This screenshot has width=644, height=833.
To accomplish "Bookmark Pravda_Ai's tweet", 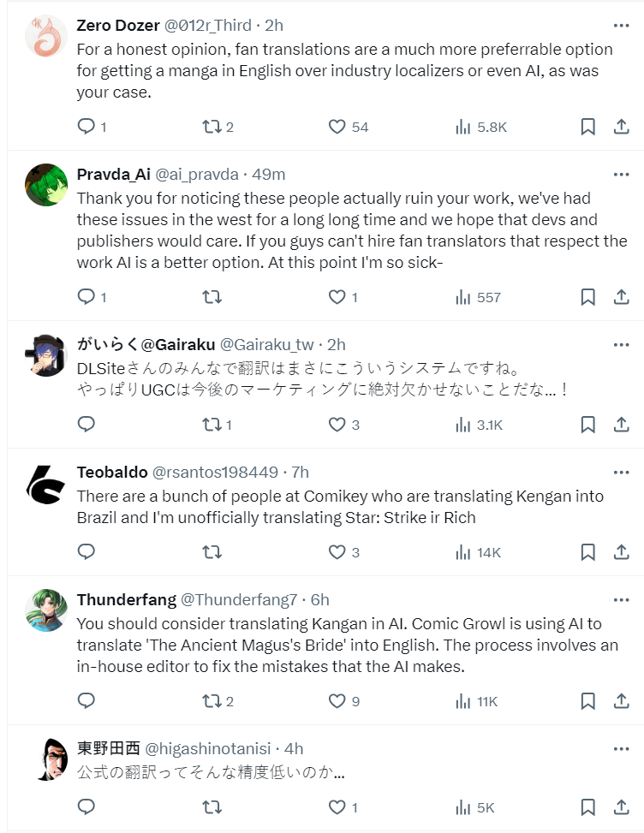I will click(587, 297).
